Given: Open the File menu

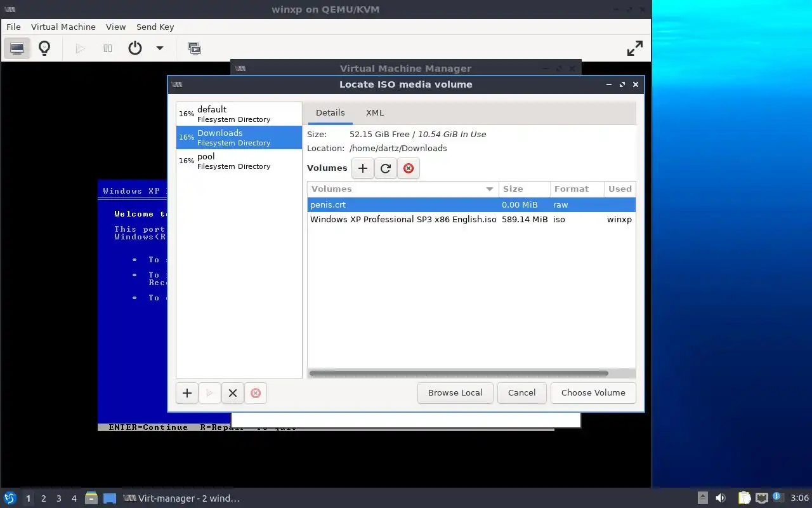Looking at the screenshot, I should click(x=13, y=27).
